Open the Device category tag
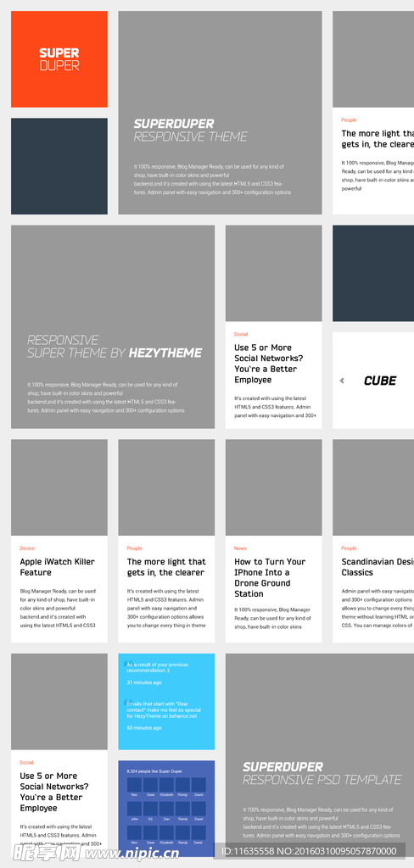This screenshot has height=868, width=414. click(x=27, y=548)
